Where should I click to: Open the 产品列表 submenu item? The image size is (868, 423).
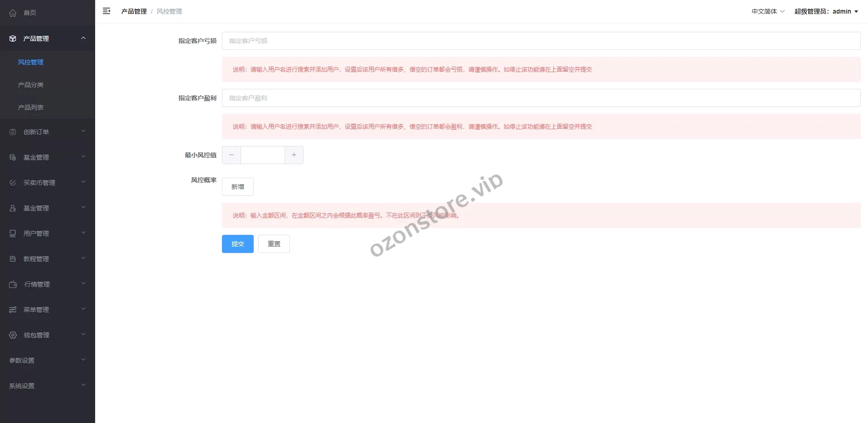pyautogui.click(x=31, y=107)
